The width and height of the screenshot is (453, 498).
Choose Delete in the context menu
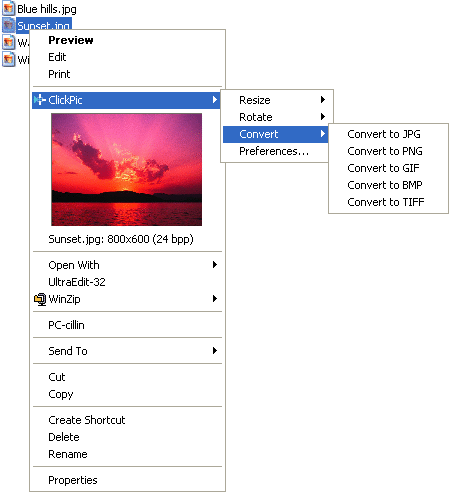[127, 437]
